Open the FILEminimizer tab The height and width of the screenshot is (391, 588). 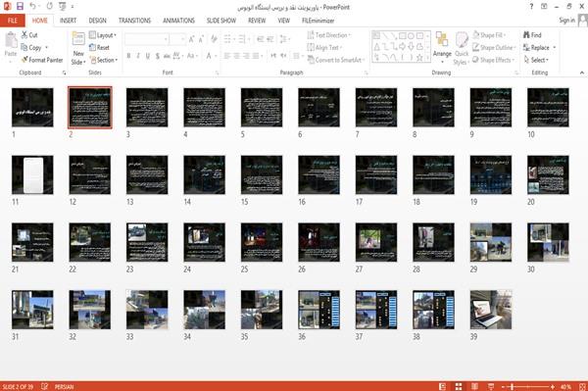click(318, 21)
